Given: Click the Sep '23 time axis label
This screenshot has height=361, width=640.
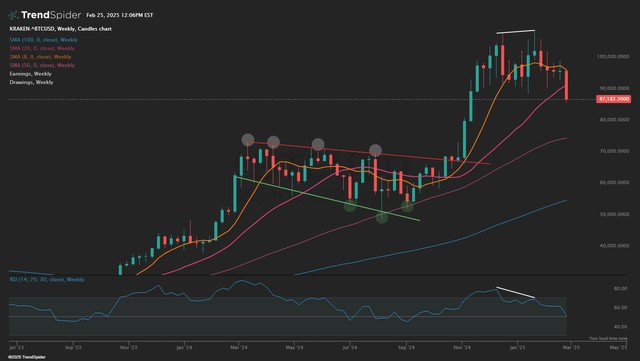Looking at the screenshot, I should (x=73, y=348).
